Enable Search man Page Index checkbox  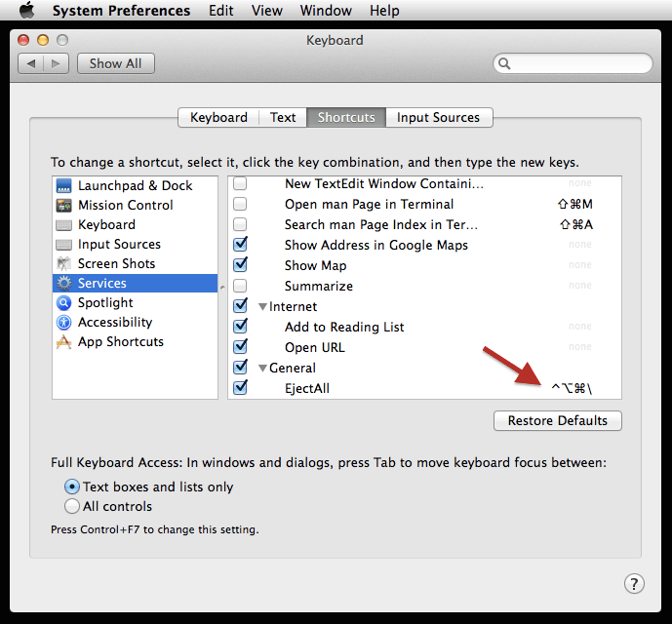coord(240,224)
